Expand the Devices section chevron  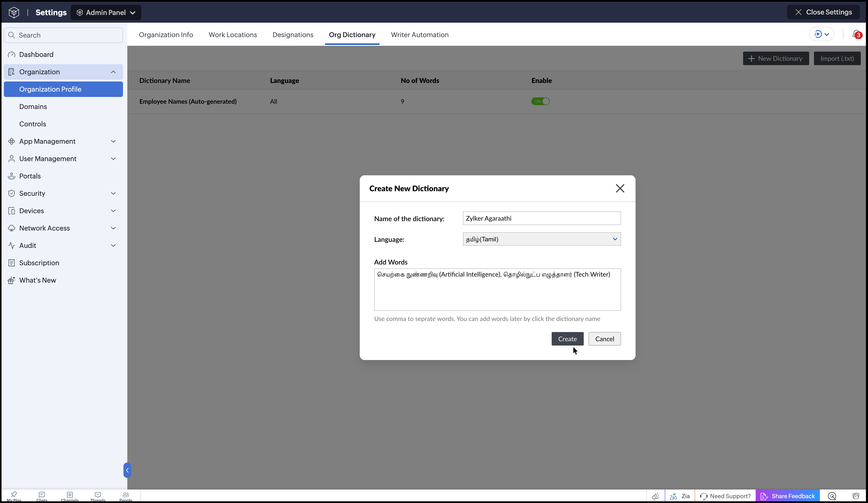(x=113, y=211)
